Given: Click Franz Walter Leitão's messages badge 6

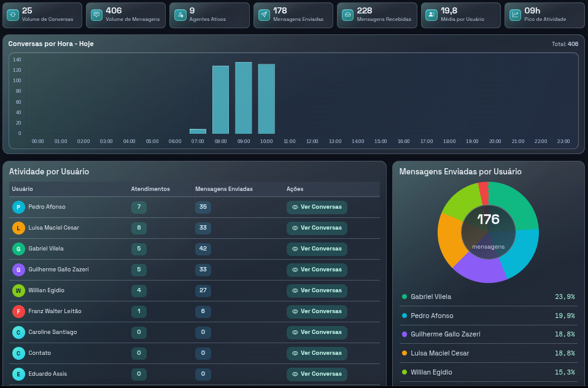Looking at the screenshot, I should click(x=203, y=311).
